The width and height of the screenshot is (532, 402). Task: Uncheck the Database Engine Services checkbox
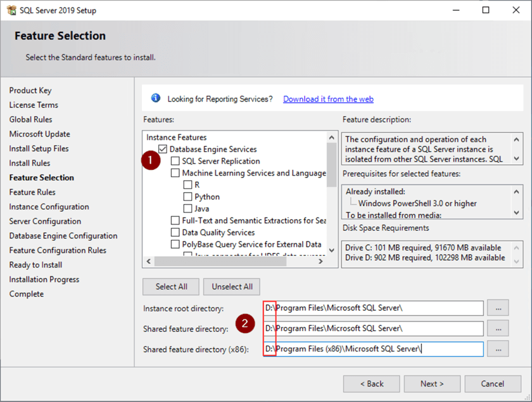163,149
